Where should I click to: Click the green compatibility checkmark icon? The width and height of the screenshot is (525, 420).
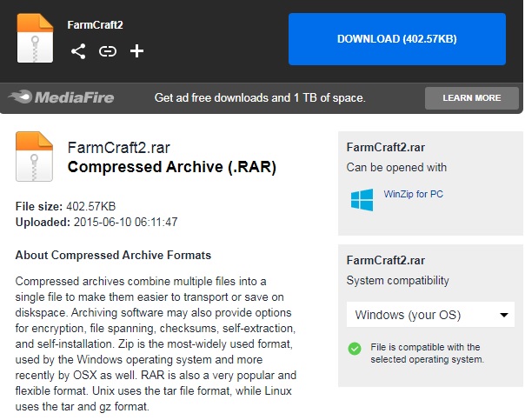pos(355,348)
